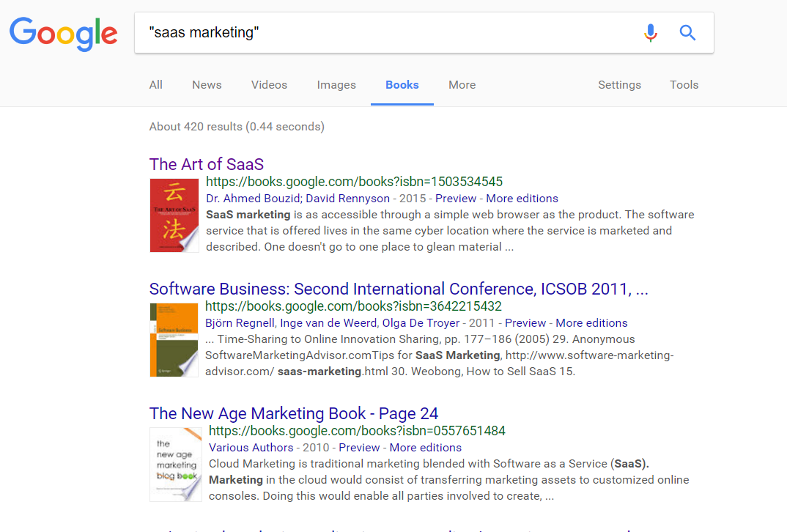787x532 pixels.
Task: Click the Software Business book cover
Action: pyautogui.click(x=174, y=340)
